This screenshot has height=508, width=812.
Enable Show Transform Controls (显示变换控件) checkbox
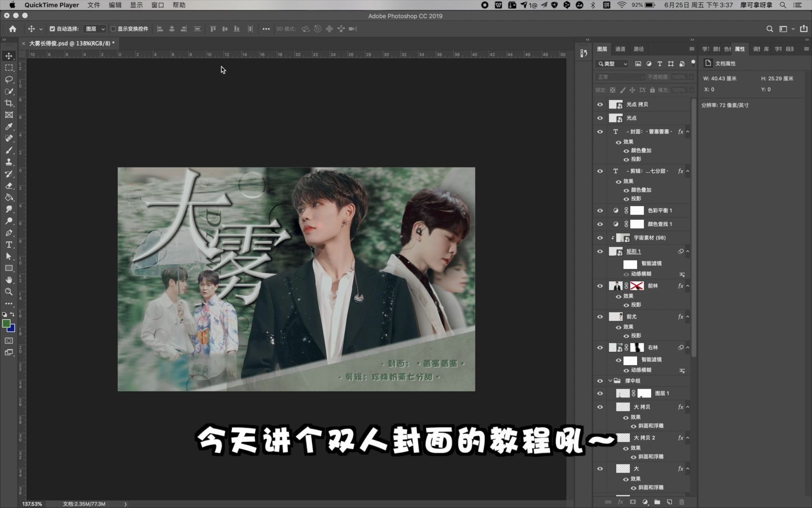(x=113, y=29)
